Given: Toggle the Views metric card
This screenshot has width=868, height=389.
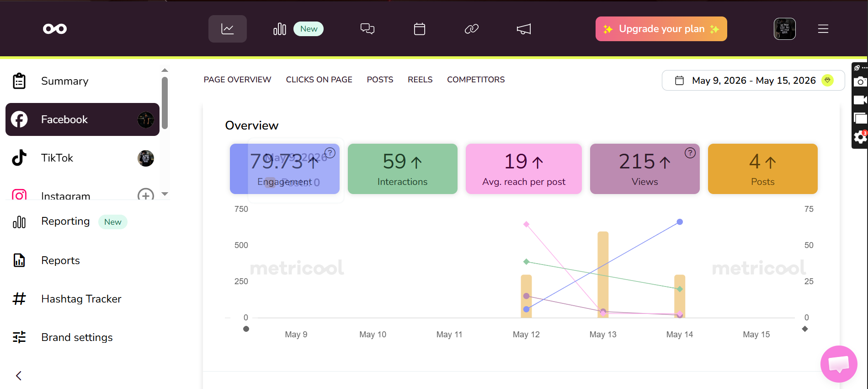Looking at the screenshot, I should 645,169.
